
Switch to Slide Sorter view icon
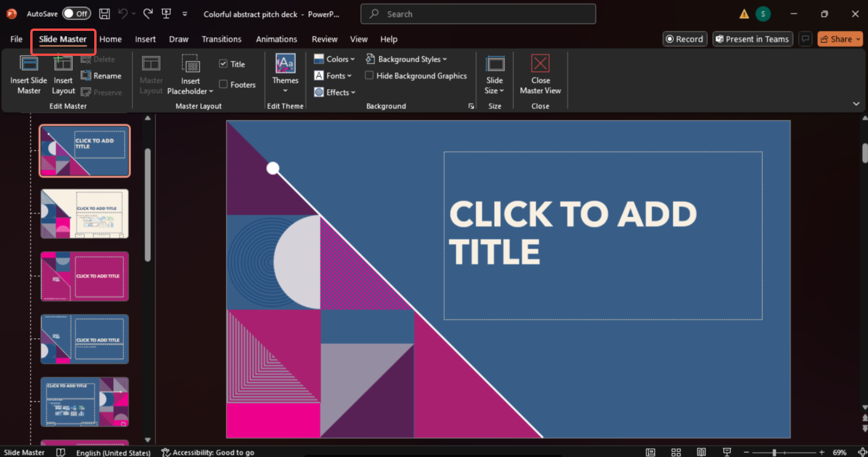coord(676,452)
